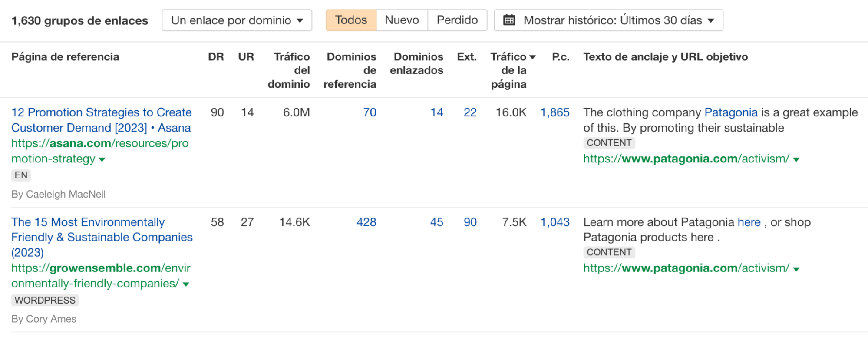The image size is (868, 337).
Task: Click the Patagonia anchor text link
Action: pos(731,112)
